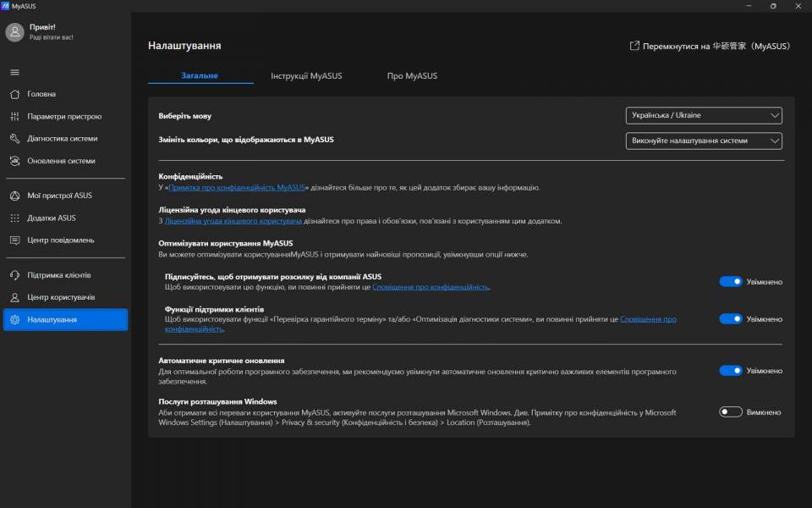Open privacy notice link under newsletter subscription
The height and width of the screenshot is (508, 812).
(x=431, y=287)
